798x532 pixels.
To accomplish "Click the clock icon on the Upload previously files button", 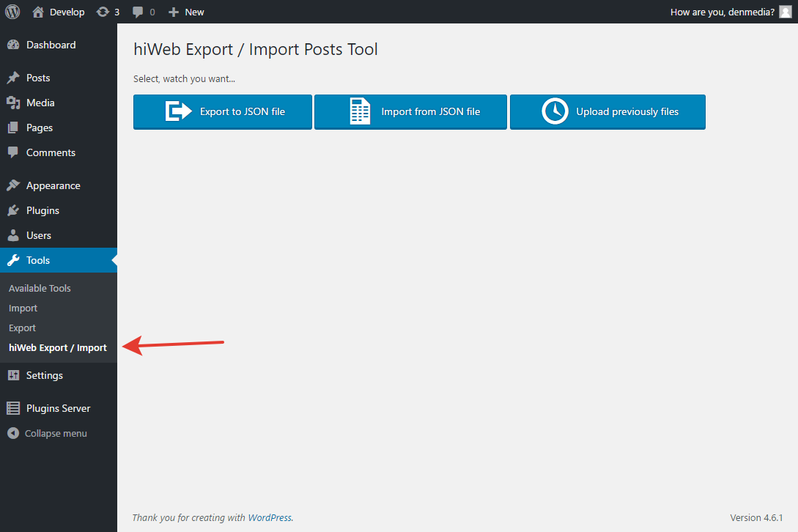I will [x=555, y=111].
